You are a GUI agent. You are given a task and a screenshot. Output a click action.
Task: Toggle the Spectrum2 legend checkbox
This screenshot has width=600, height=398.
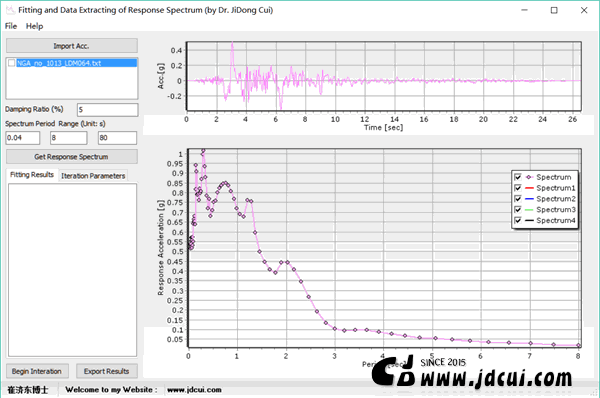(x=518, y=199)
